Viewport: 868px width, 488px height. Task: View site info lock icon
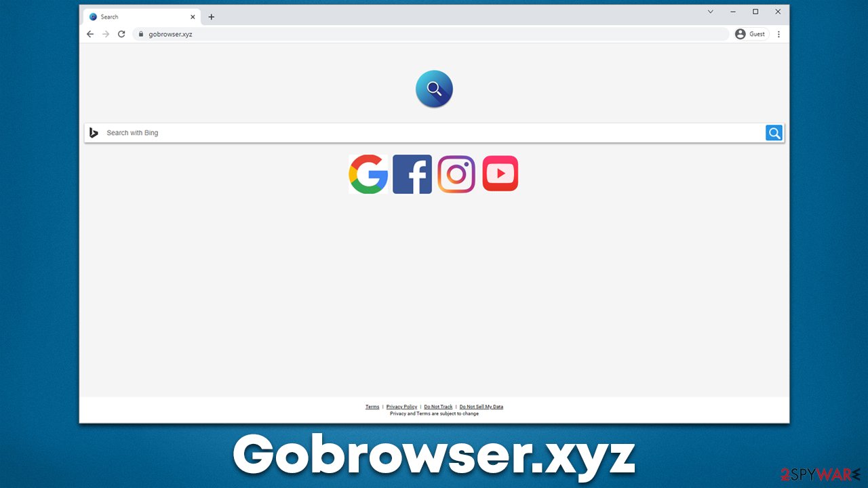141,34
